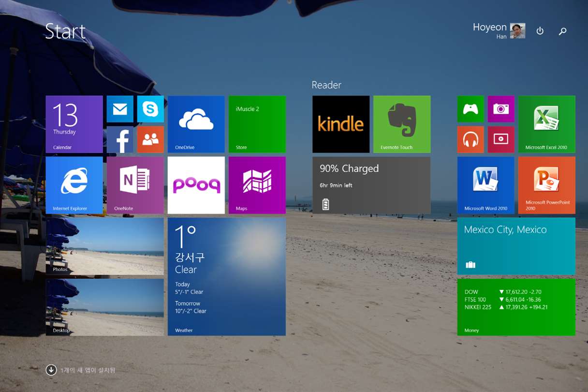This screenshot has height=392, width=588.
Task: Open the Evernote Touch tile
Action: [x=402, y=124]
